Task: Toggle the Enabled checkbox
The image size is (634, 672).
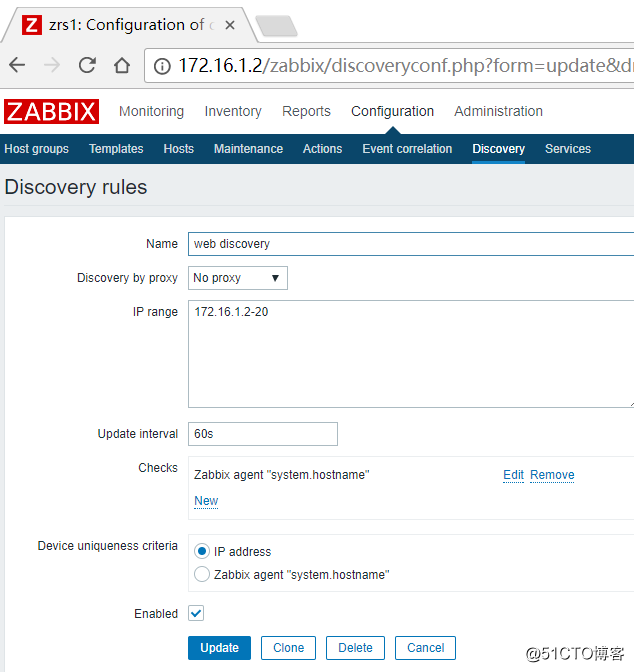Action: coord(196,613)
